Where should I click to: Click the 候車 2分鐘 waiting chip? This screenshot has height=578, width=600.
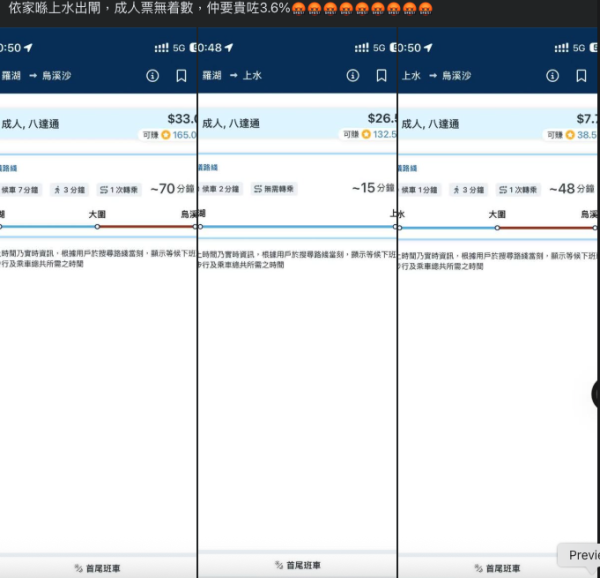(x=221, y=189)
